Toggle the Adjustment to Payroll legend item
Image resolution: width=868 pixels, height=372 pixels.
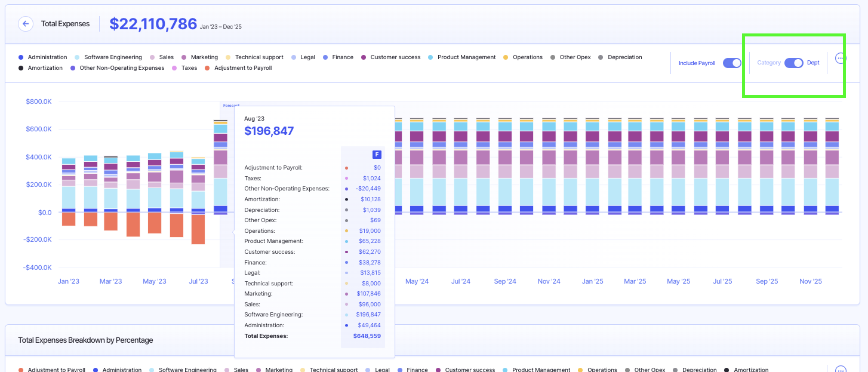tap(242, 68)
